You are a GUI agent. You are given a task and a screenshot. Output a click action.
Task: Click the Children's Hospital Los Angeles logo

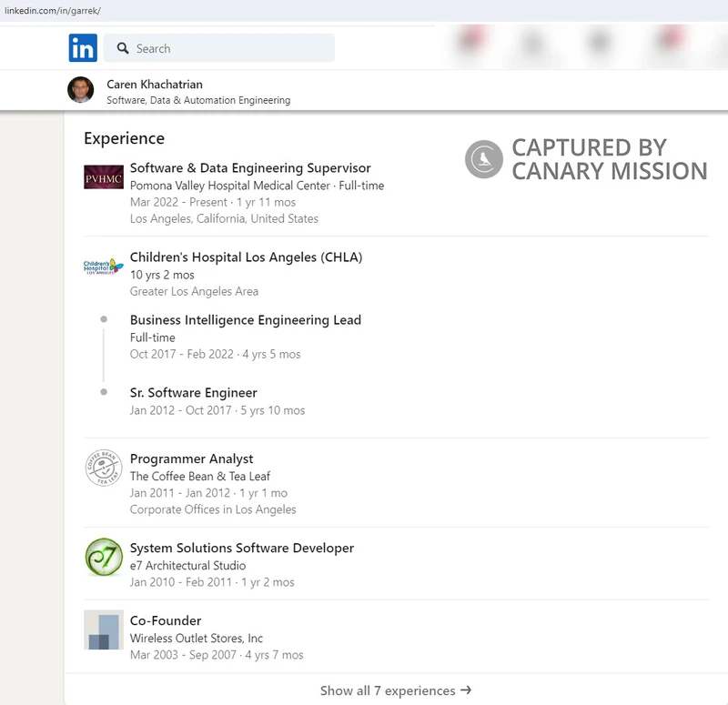click(104, 267)
